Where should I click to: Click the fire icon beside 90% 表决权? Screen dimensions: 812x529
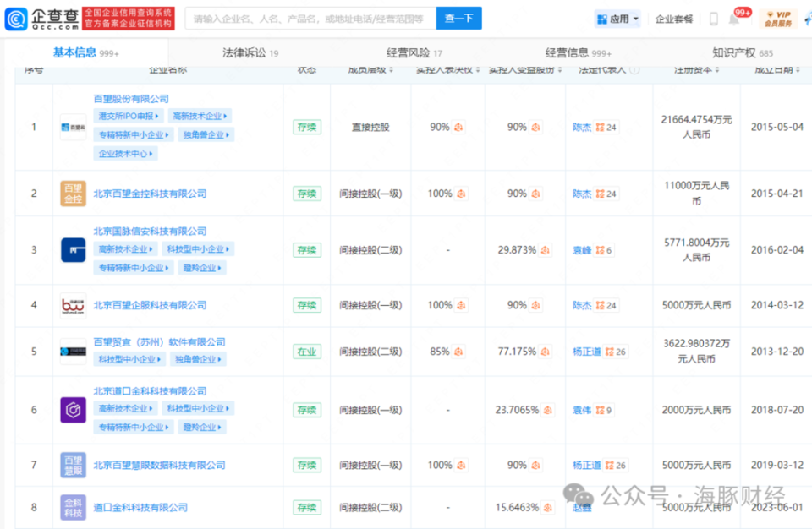(x=459, y=127)
